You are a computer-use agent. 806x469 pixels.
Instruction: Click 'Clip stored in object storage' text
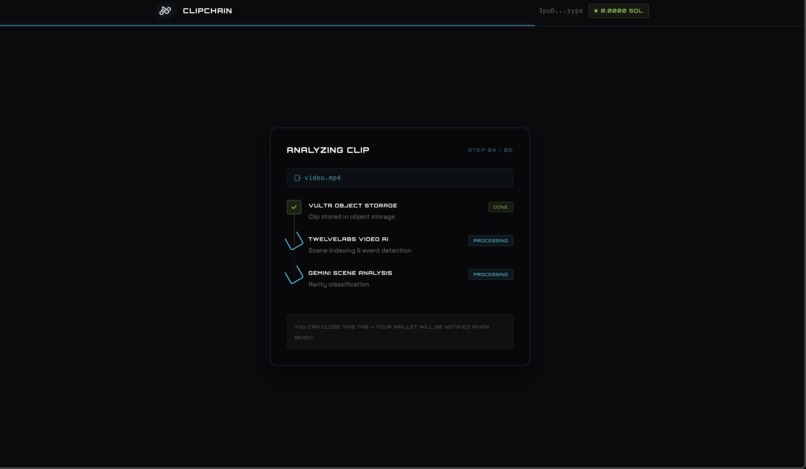click(x=352, y=217)
